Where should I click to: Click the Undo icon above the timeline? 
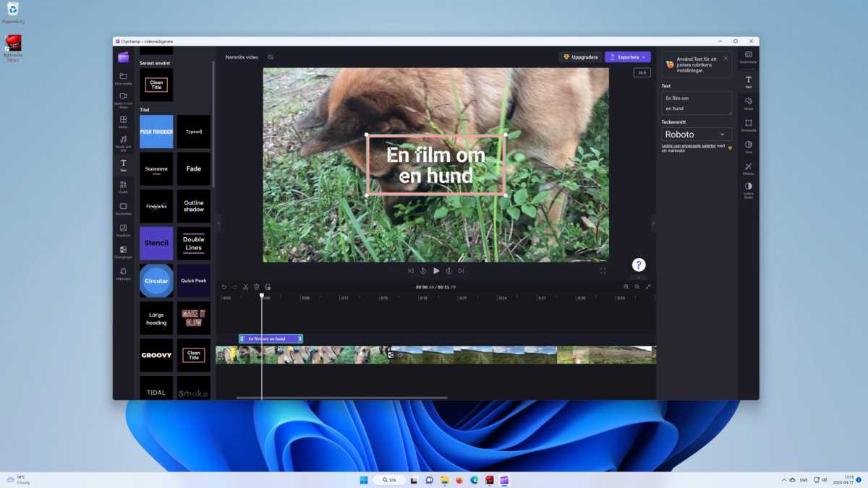[x=224, y=286]
